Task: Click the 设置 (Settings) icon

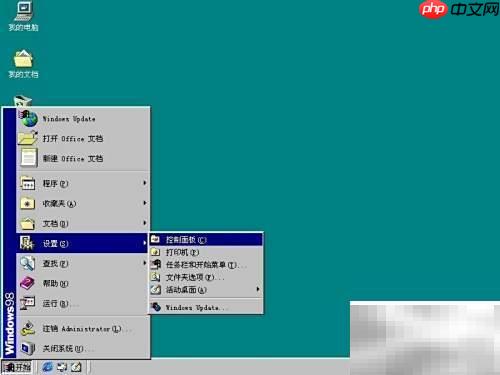Action: pyautogui.click(x=27, y=243)
